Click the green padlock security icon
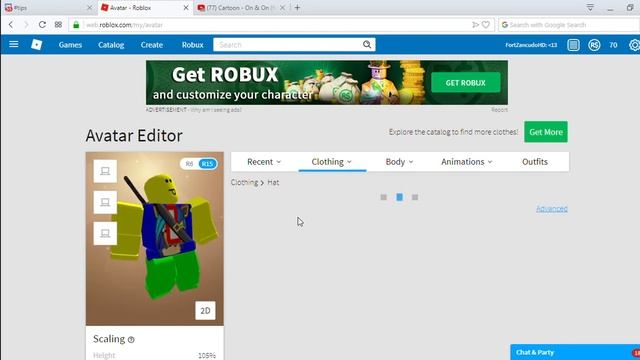The width and height of the screenshot is (640, 360). (x=76, y=25)
